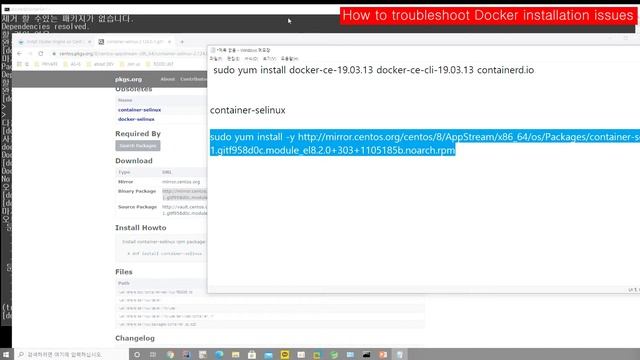Click the docker-ce-19.03.13 install command line
Viewport: 640px width, 360px height.
(373, 70)
